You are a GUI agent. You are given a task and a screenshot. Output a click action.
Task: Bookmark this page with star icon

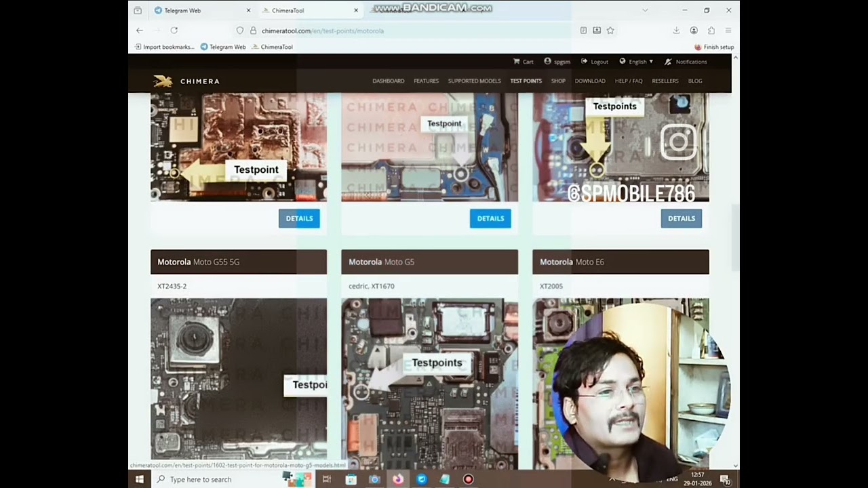click(x=610, y=30)
